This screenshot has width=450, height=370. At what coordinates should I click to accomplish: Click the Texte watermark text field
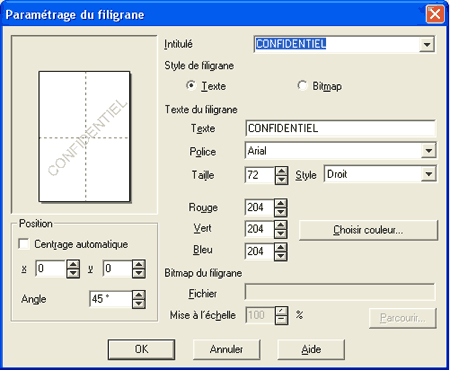click(x=340, y=128)
